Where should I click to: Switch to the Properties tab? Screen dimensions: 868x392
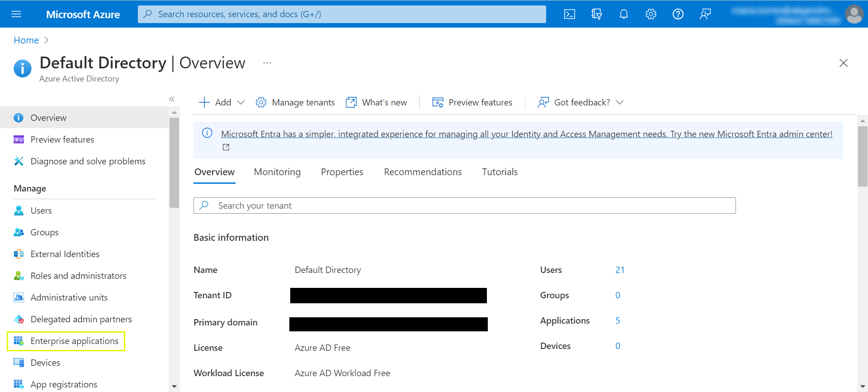coord(342,172)
